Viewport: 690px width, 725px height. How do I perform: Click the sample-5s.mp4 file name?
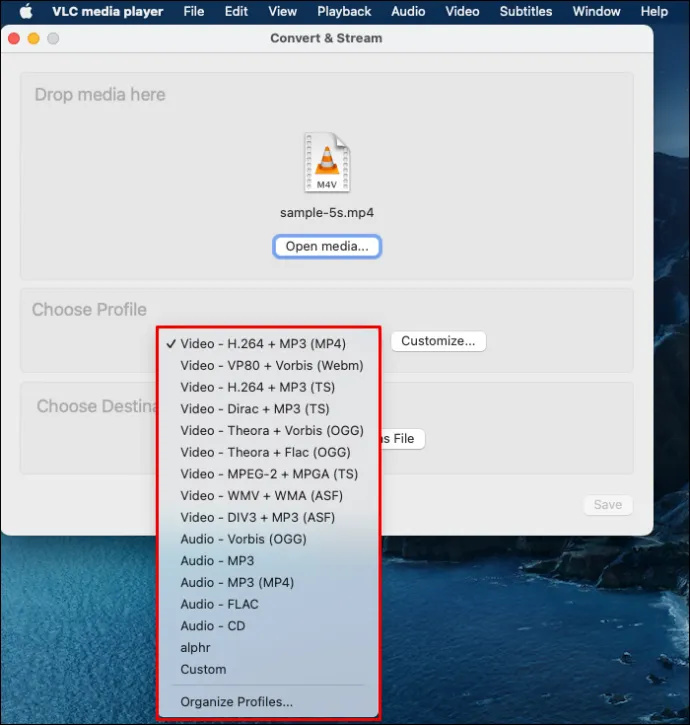(327, 213)
